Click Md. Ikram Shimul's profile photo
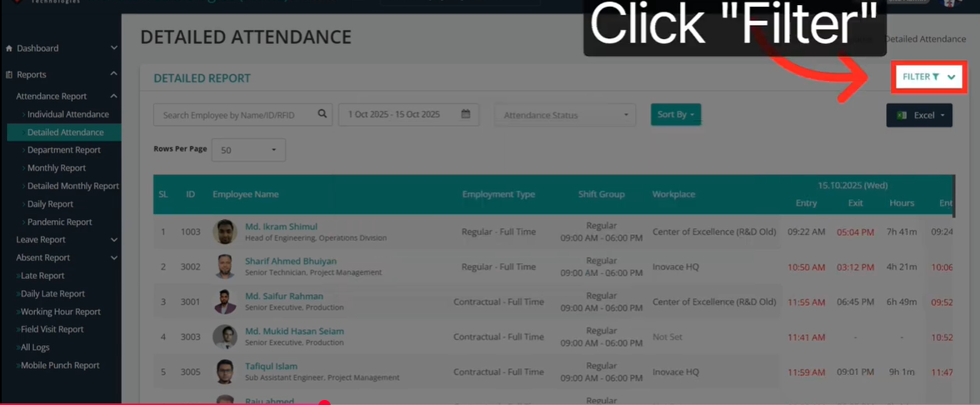Screen dimensions: 980x405 [x=225, y=232]
